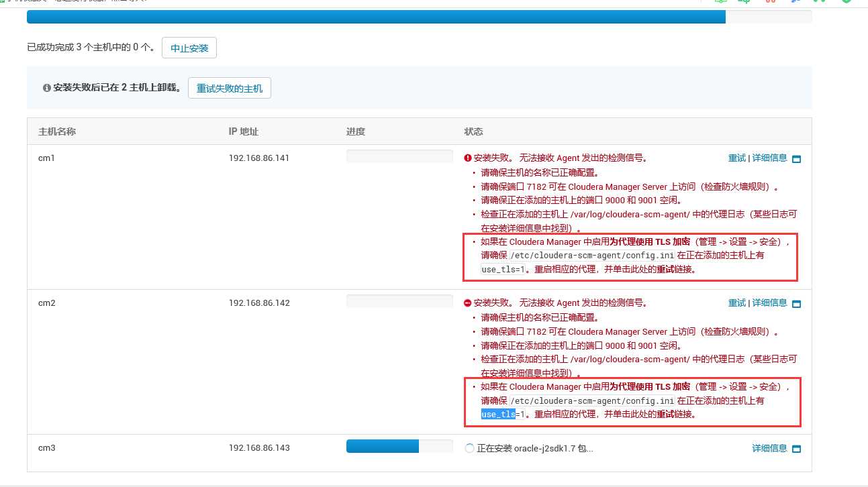
Task: Click 重试 link in cm1 row
Action: pyautogui.click(x=737, y=158)
